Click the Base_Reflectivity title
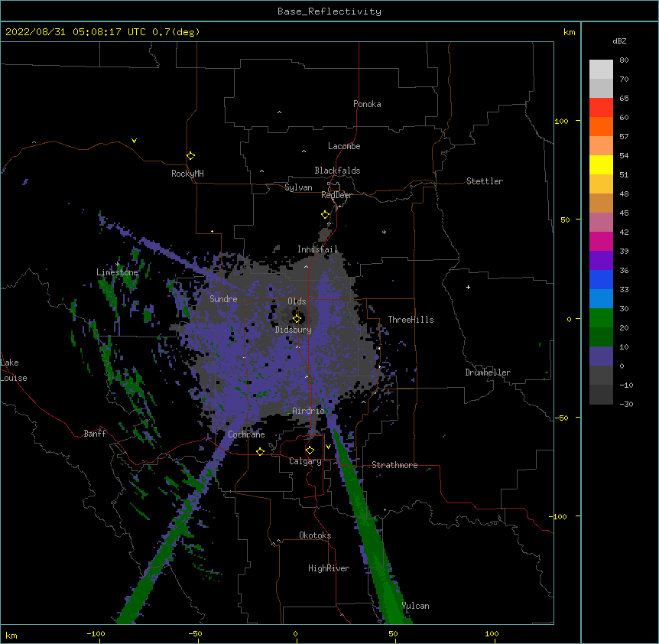This screenshot has height=644, width=659. tap(329, 11)
